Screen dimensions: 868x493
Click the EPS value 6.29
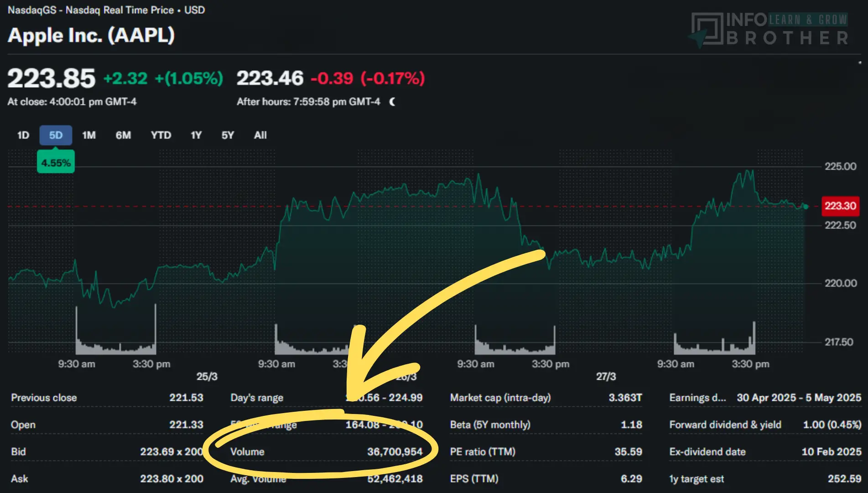(x=631, y=478)
